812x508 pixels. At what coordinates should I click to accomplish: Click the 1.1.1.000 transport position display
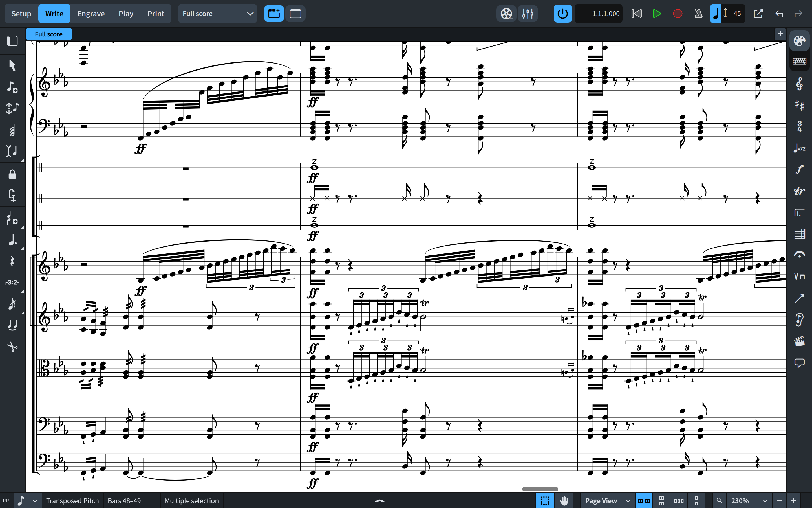pyautogui.click(x=599, y=14)
